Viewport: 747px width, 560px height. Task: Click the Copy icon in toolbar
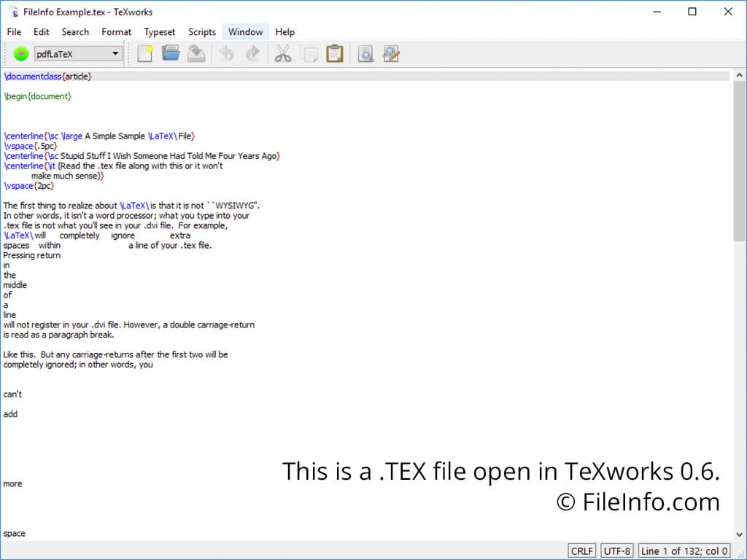[x=309, y=53]
